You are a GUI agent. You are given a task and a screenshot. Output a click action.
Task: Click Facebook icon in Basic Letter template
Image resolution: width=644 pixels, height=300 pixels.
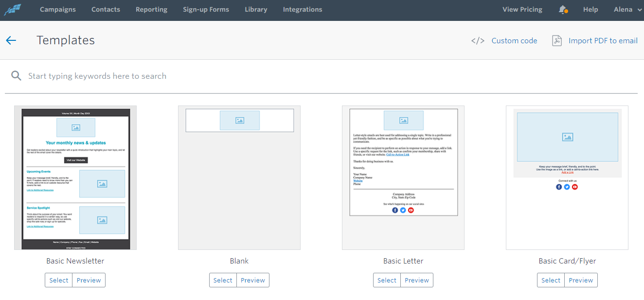tap(395, 210)
